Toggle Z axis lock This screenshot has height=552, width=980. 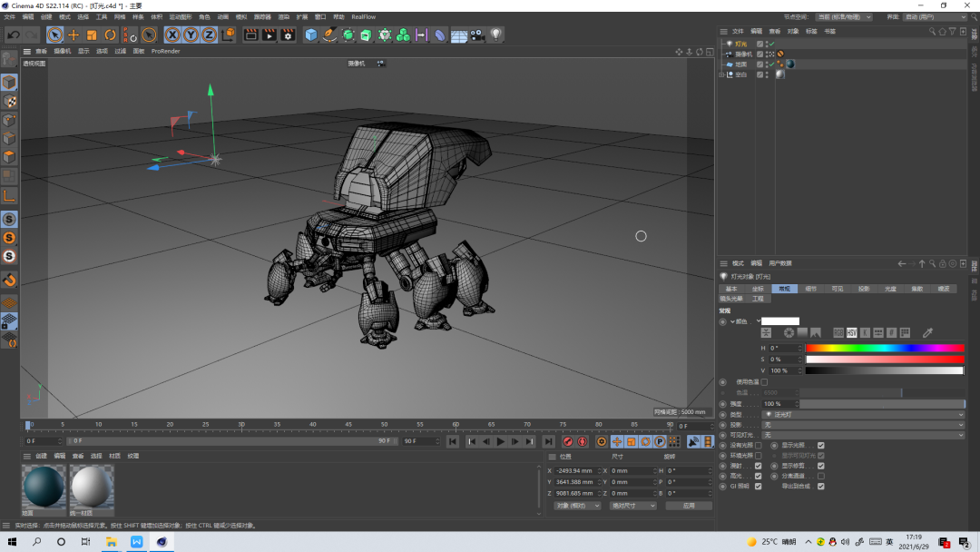click(209, 35)
